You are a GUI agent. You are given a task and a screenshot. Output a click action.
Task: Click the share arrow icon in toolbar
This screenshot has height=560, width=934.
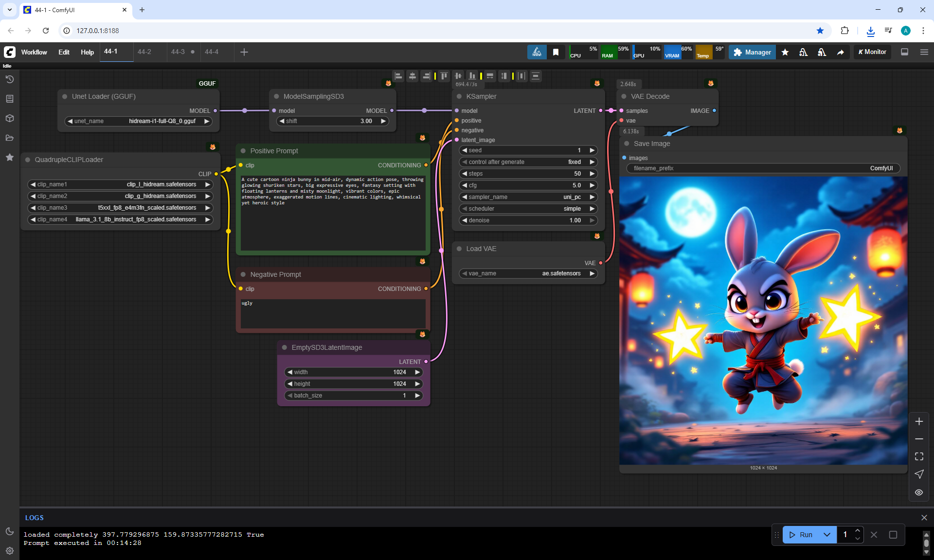coord(840,52)
